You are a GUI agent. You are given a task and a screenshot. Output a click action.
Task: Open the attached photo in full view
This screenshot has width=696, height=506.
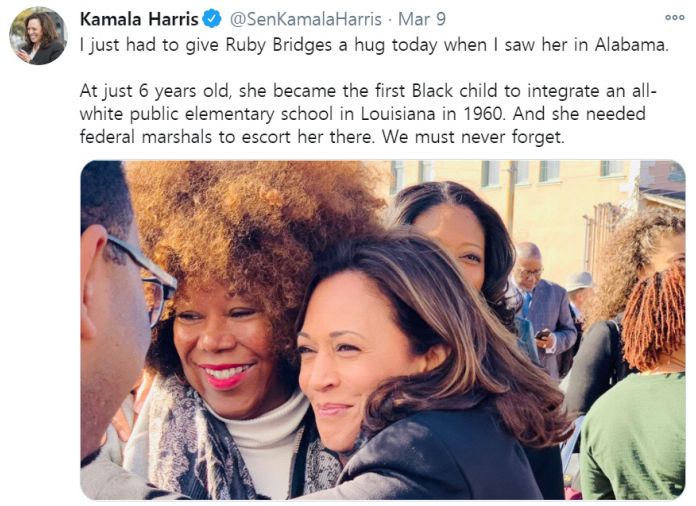tap(383, 330)
